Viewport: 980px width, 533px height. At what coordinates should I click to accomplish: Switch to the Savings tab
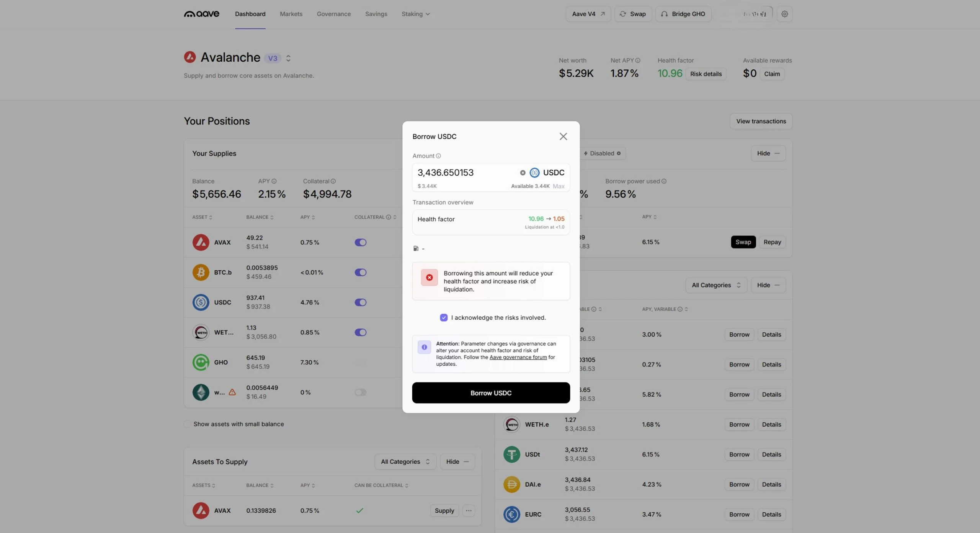(376, 14)
